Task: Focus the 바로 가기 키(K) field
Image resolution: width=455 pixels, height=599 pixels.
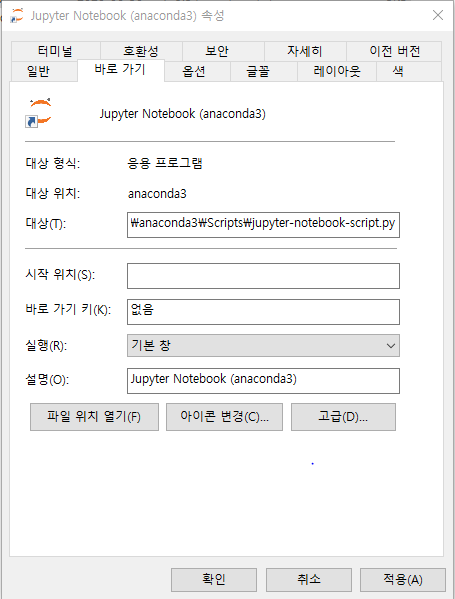Action: (263, 312)
